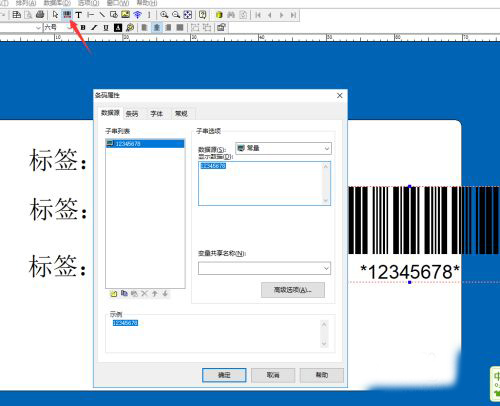The width and height of the screenshot is (500, 406).
Task: Open the help question-mark icon
Action: (x=202, y=15)
